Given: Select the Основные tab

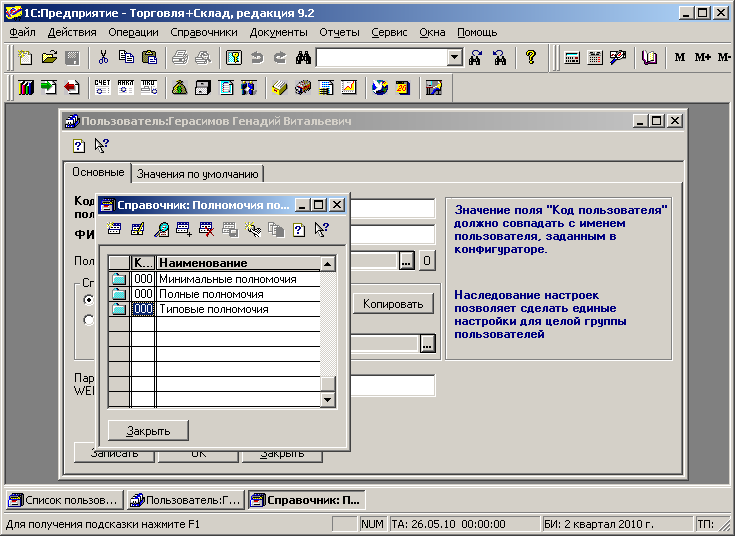Looking at the screenshot, I should pyautogui.click(x=98, y=172).
